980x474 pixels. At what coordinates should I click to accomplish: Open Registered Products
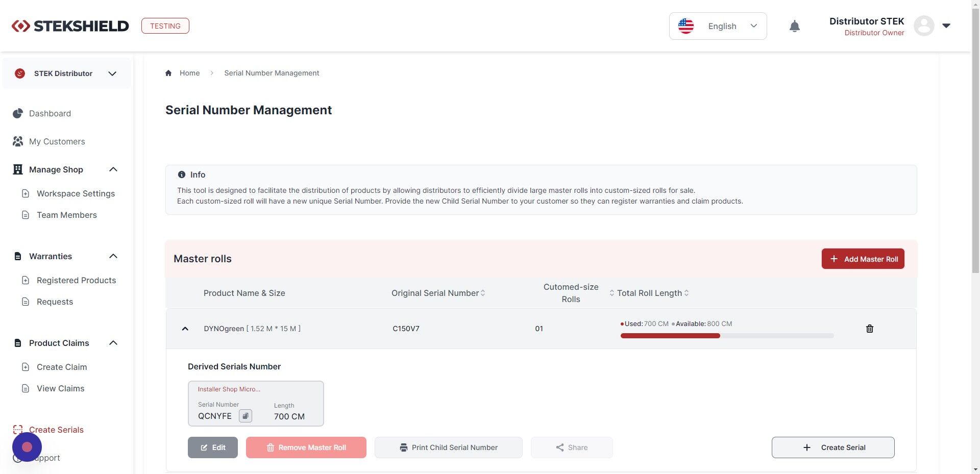[77, 280]
